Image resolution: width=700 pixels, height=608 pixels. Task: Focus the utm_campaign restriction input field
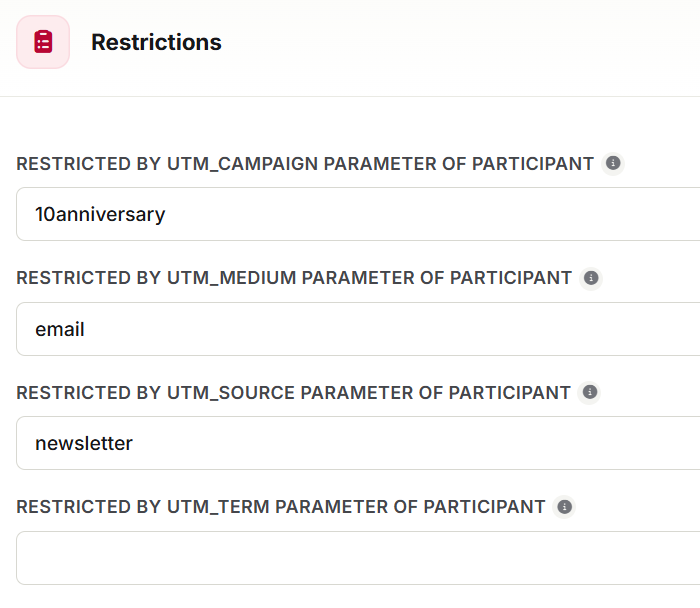[358, 214]
